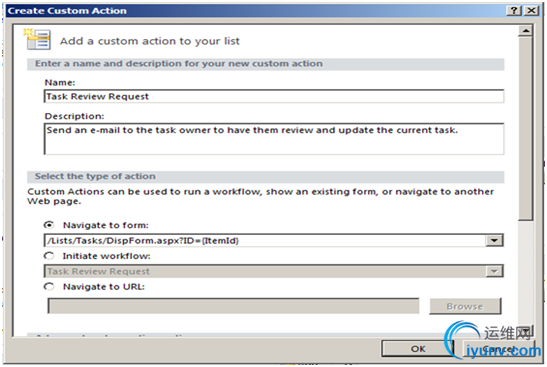Image resolution: width=547 pixels, height=367 pixels.
Task: Click into the Description text box
Action: tap(274, 138)
